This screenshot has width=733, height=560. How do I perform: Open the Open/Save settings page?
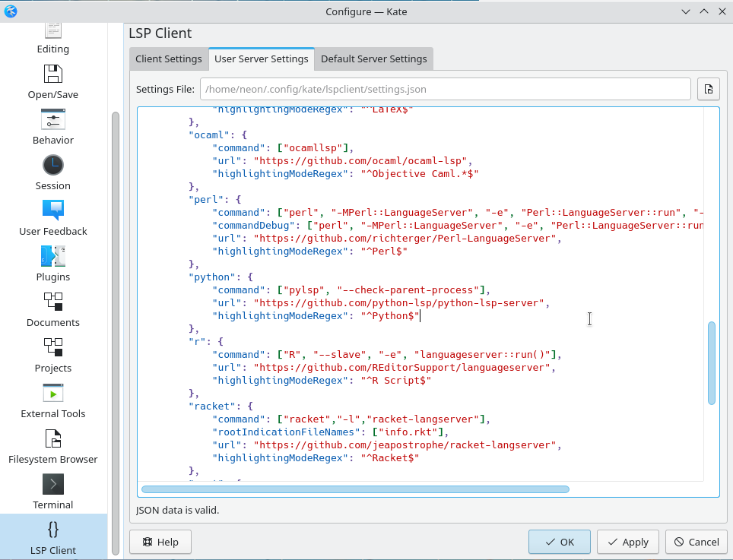point(52,82)
